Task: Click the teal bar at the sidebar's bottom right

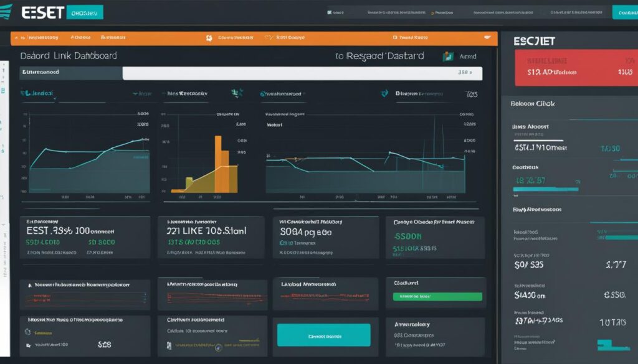Action: click(x=613, y=345)
